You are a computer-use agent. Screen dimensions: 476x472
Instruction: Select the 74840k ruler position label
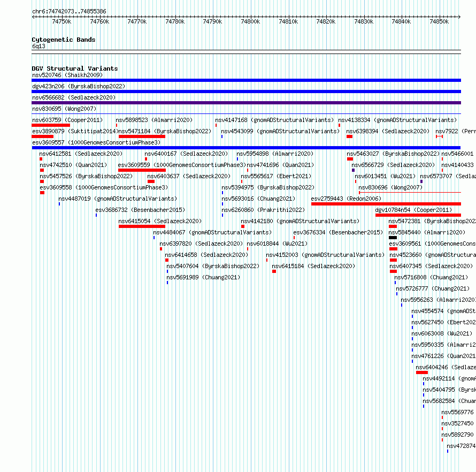click(401, 21)
